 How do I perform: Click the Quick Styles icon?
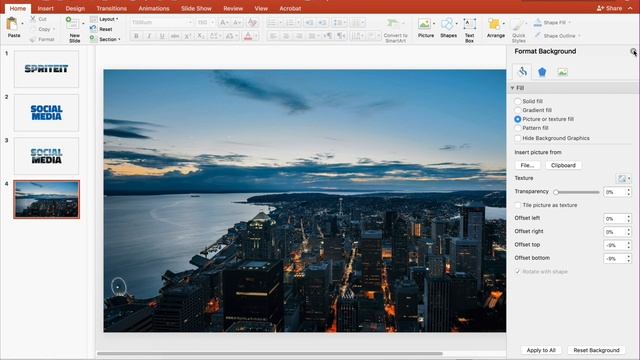click(518, 25)
